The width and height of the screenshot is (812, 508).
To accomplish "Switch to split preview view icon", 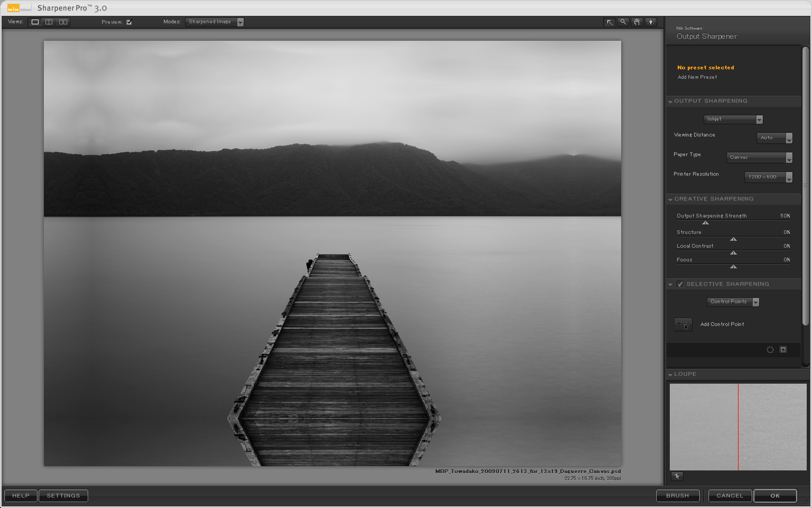I will tap(49, 22).
